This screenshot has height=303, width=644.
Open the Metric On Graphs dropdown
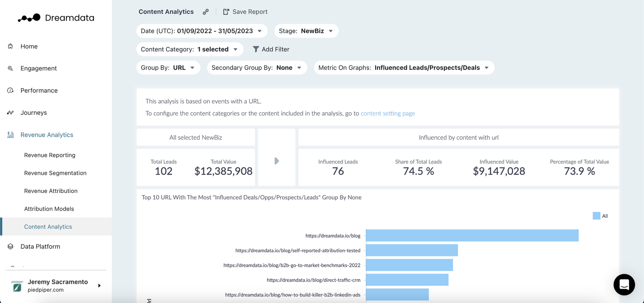tap(404, 67)
